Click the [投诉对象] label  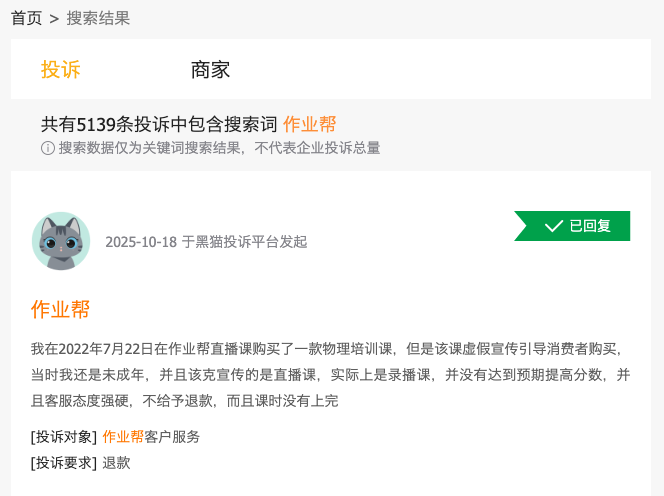(64, 437)
